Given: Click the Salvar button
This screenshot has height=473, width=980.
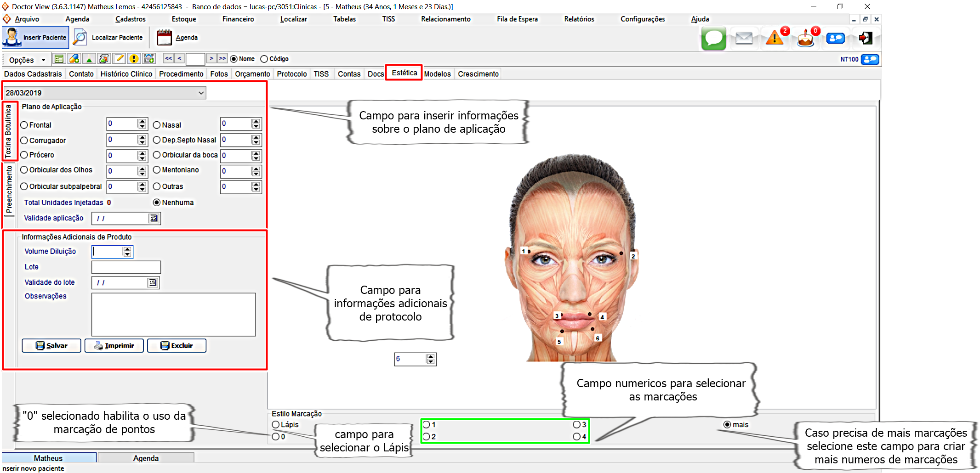Looking at the screenshot, I should pyautogui.click(x=51, y=346).
